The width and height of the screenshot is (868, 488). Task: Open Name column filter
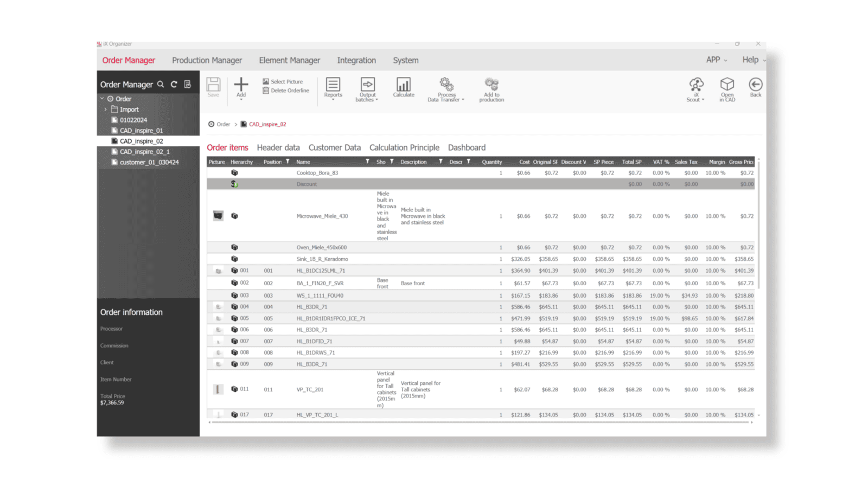[x=367, y=162]
